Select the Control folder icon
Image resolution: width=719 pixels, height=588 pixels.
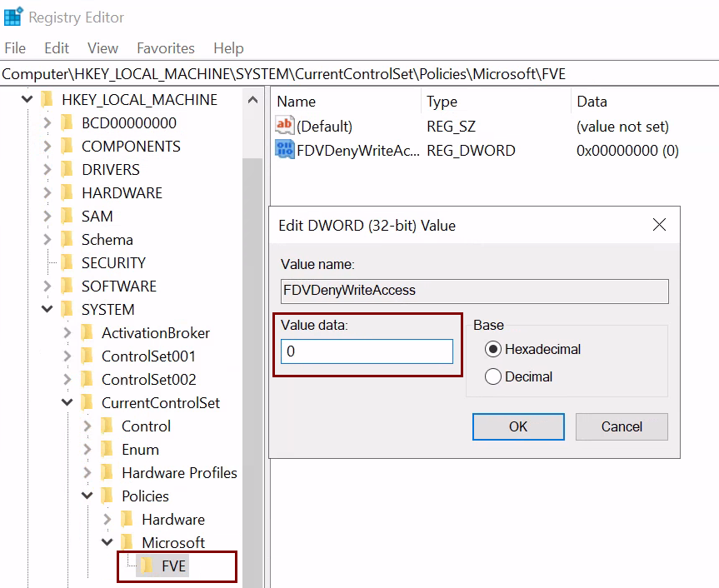click(107, 426)
